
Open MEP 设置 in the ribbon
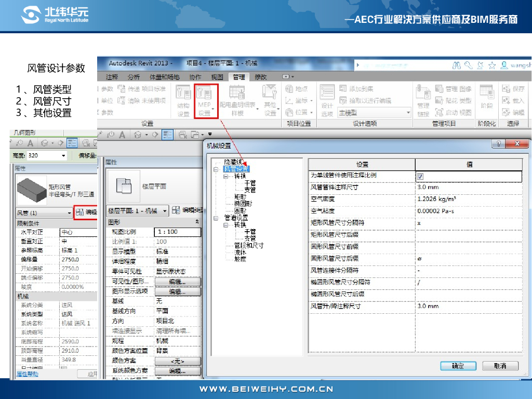[206, 101]
